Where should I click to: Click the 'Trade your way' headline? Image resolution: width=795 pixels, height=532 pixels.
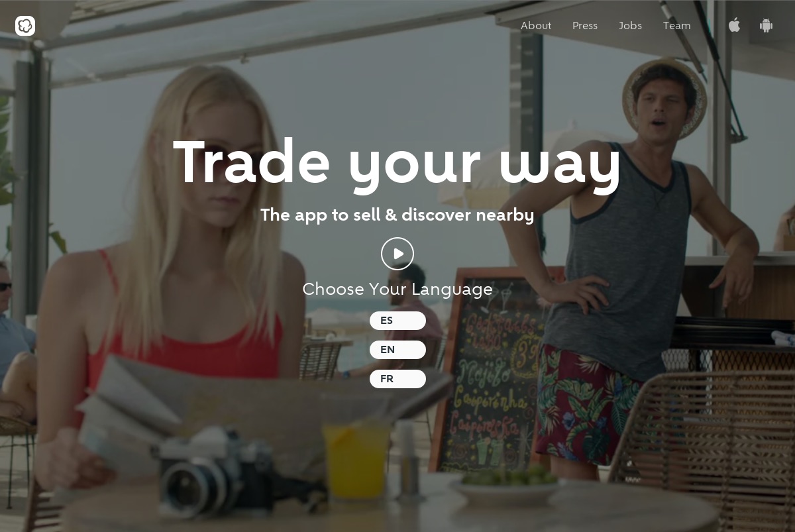(397, 162)
